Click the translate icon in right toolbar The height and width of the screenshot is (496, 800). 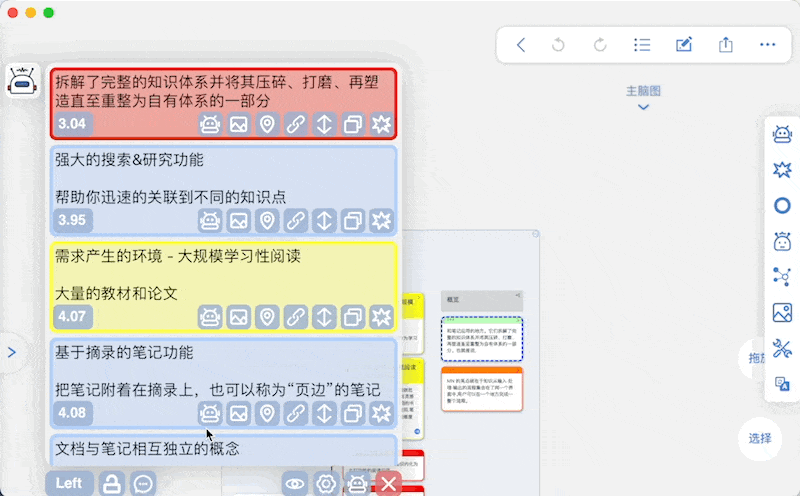(782, 384)
